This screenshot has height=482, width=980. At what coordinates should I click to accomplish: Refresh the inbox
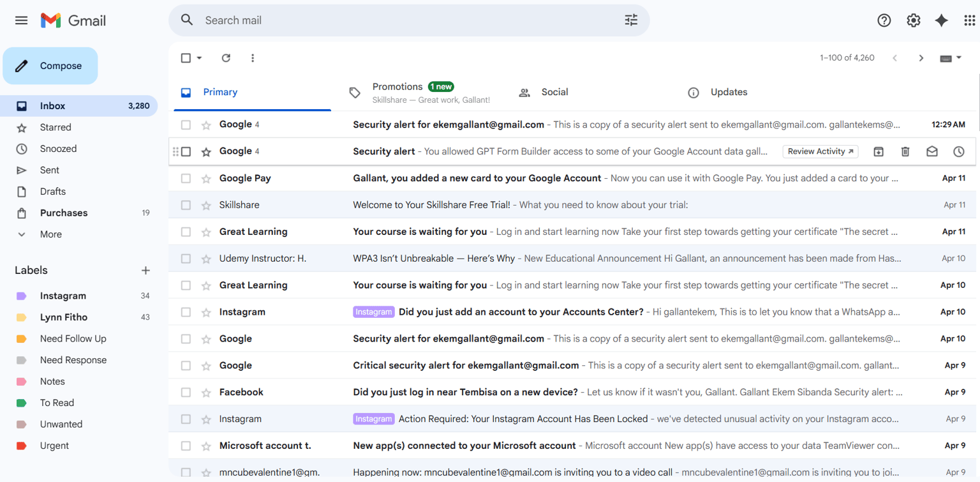[x=226, y=58]
